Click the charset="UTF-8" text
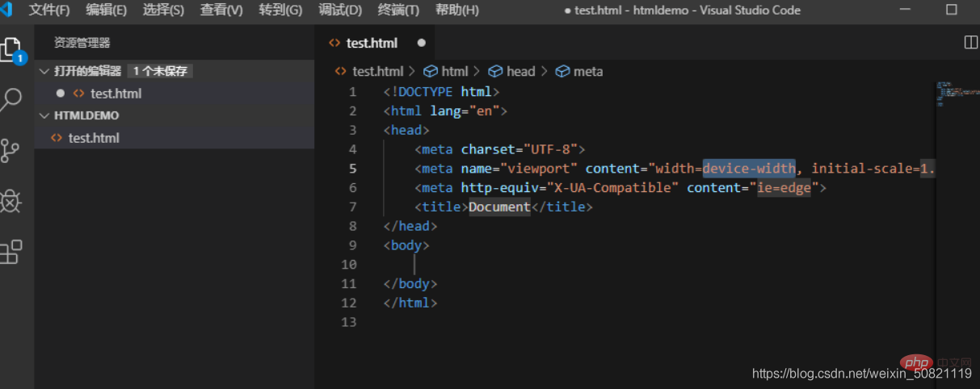The width and height of the screenshot is (980, 389). (519, 149)
